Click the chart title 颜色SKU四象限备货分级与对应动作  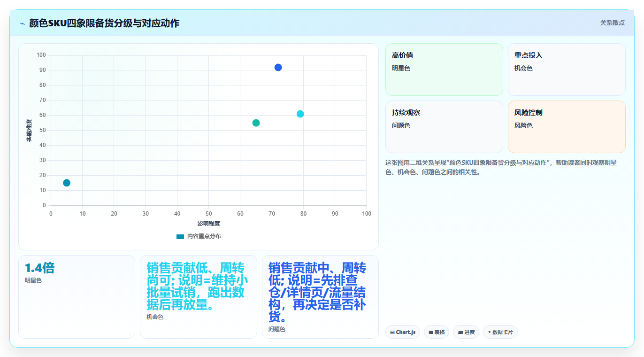click(104, 23)
